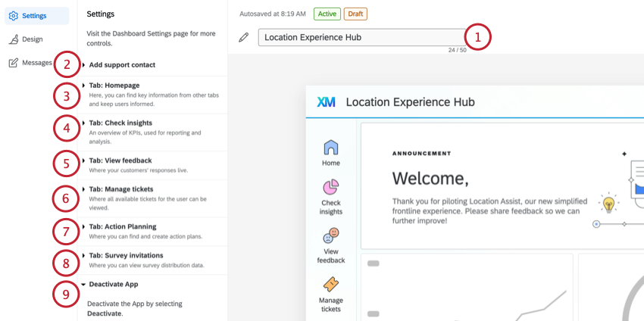Expand Tab: Action Planning section
644x321 pixels.
click(152, 232)
